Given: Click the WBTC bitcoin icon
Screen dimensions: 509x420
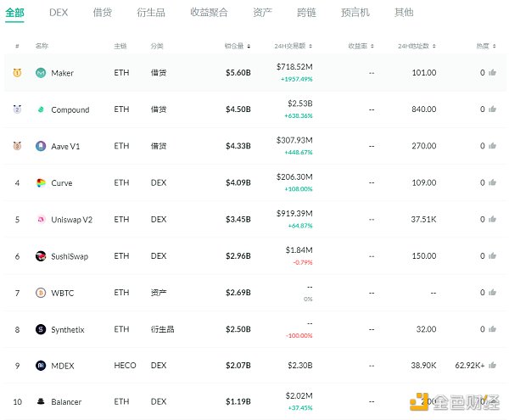Looking at the screenshot, I should coord(41,293).
